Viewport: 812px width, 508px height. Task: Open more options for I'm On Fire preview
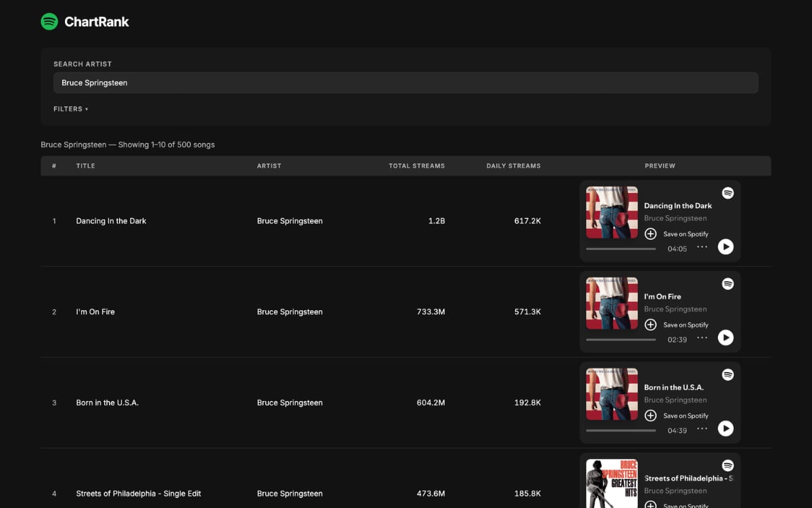point(702,337)
